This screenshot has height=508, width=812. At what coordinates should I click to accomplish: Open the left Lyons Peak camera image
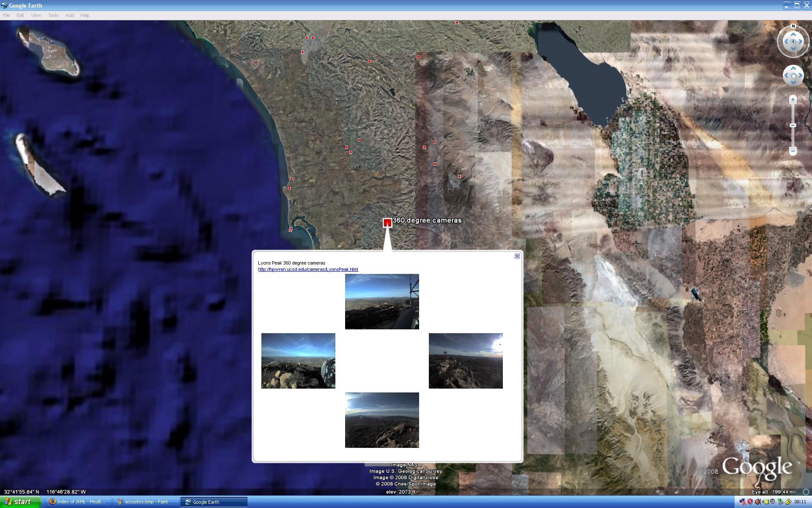click(298, 361)
